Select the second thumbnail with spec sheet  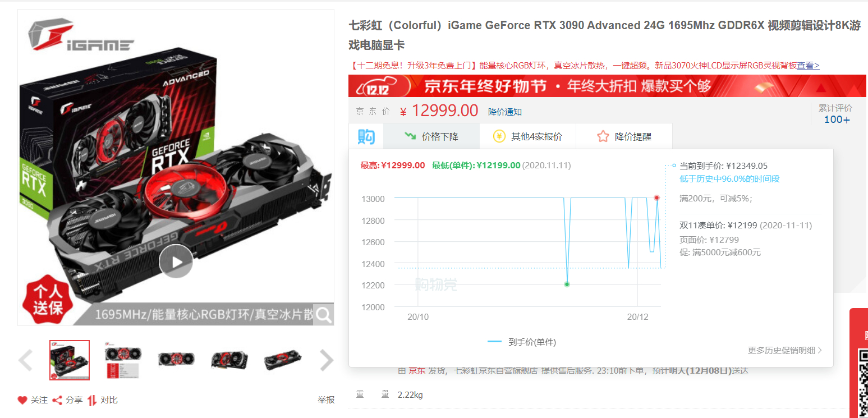pyautogui.click(x=123, y=360)
